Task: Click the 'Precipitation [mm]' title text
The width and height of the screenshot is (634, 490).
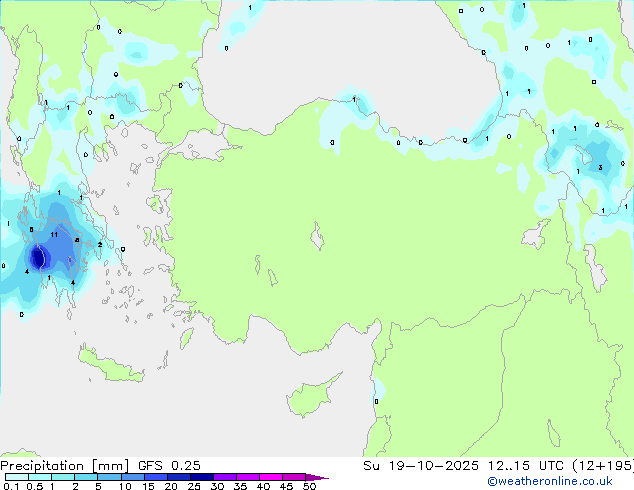Action: pyautogui.click(x=65, y=466)
